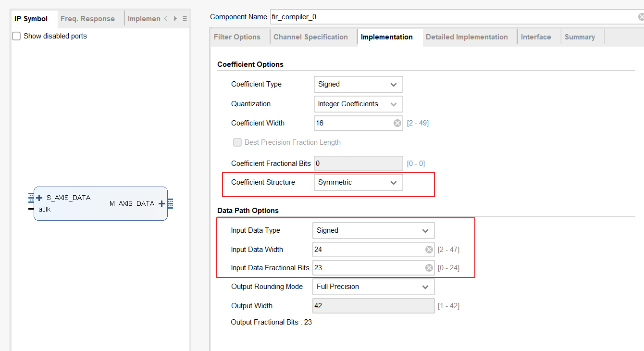Click the [2 - 47] range hint

(x=448, y=250)
